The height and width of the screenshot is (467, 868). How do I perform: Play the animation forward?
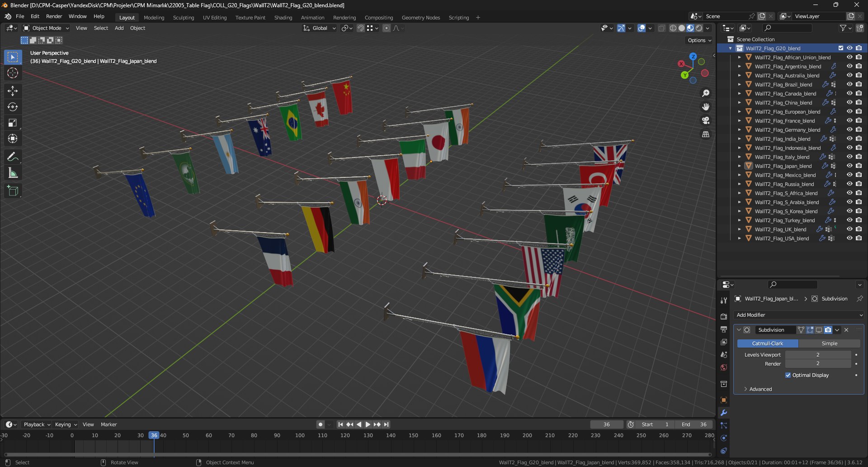pyautogui.click(x=368, y=424)
